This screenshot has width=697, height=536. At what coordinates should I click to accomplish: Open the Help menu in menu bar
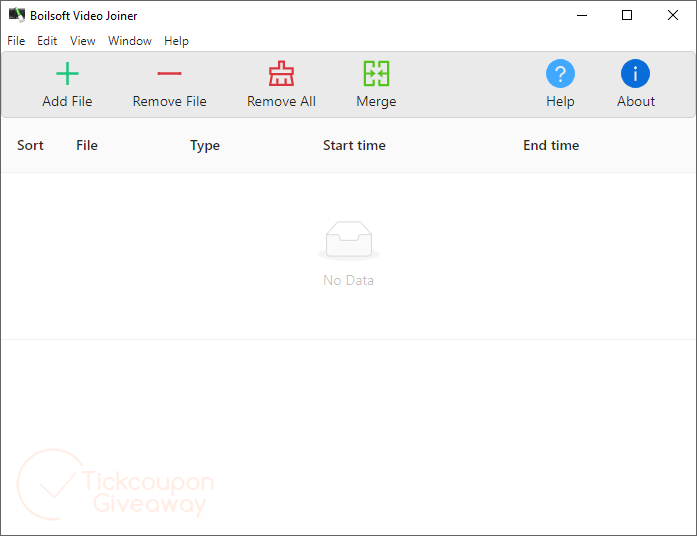point(176,41)
